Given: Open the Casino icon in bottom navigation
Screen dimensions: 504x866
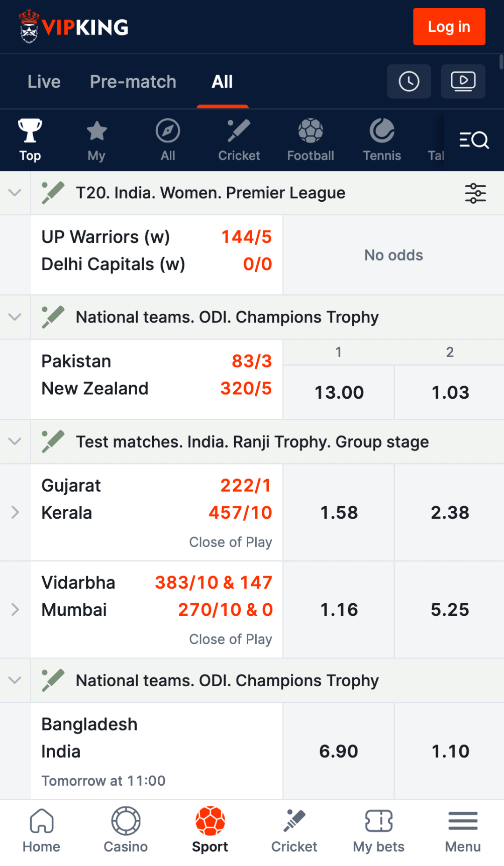Looking at the screenshot, I should coord(125,829).
